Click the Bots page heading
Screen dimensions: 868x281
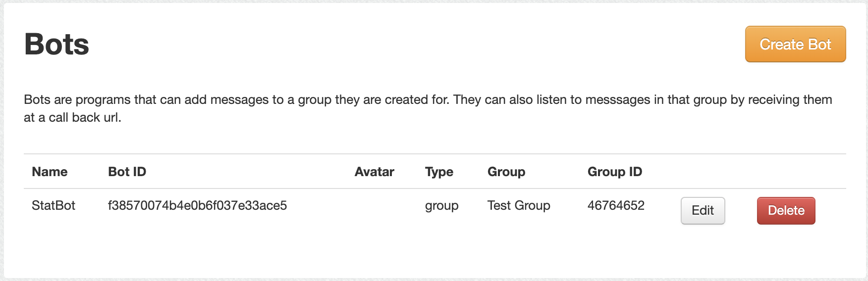pyautogui.click(x=56, y=45)
